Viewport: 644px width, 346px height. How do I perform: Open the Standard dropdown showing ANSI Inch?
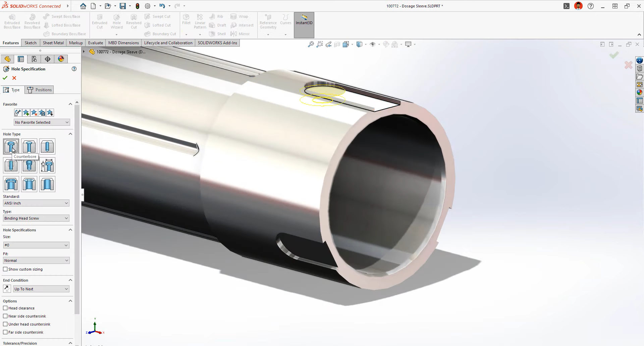click(36, 203)
